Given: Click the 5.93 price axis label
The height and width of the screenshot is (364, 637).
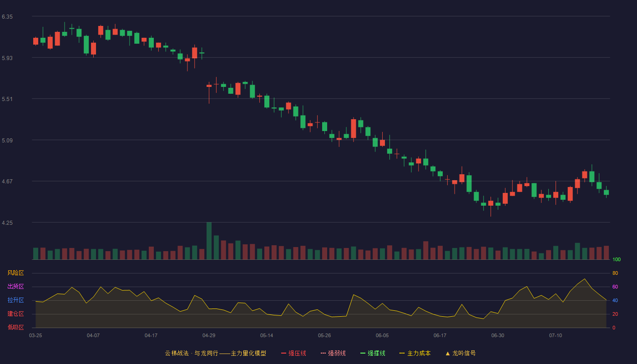Looking at the screenshot, I should [7, 58].
